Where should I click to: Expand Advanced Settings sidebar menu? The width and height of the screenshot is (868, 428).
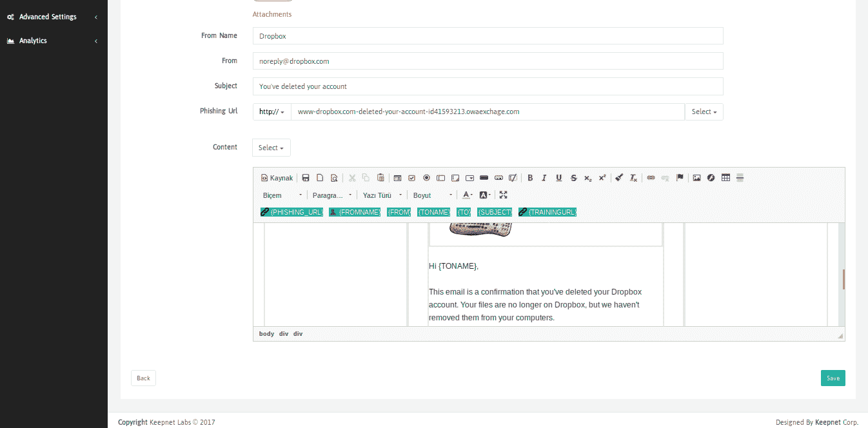[54, 17]
